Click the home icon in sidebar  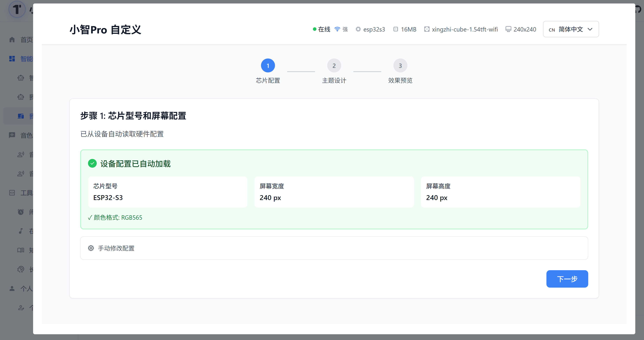point(12,40)
